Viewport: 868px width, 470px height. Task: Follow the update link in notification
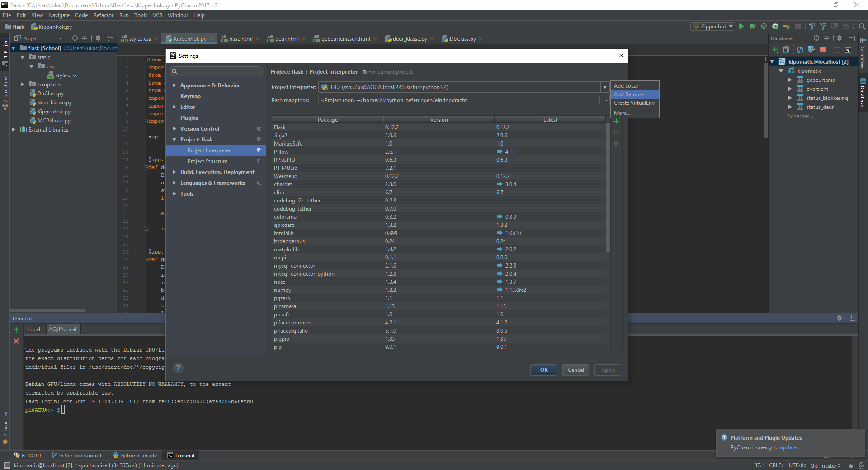click(x=788, y=447)
